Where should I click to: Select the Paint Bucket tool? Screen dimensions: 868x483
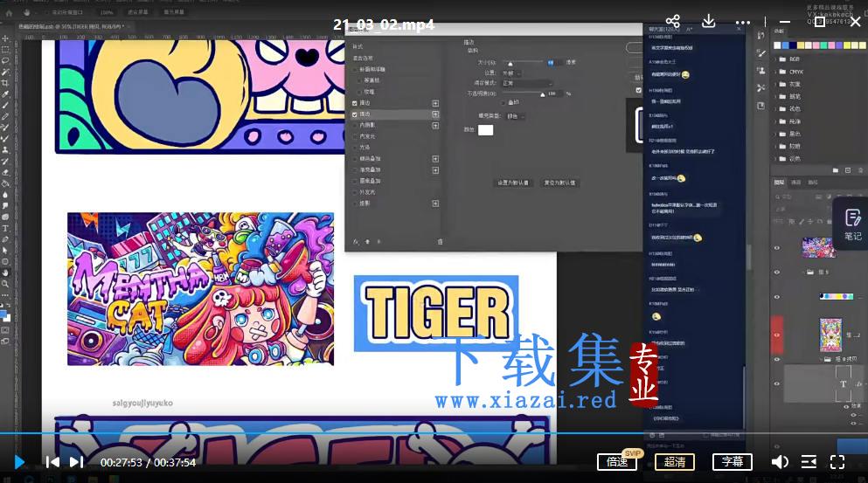point(5,183)
